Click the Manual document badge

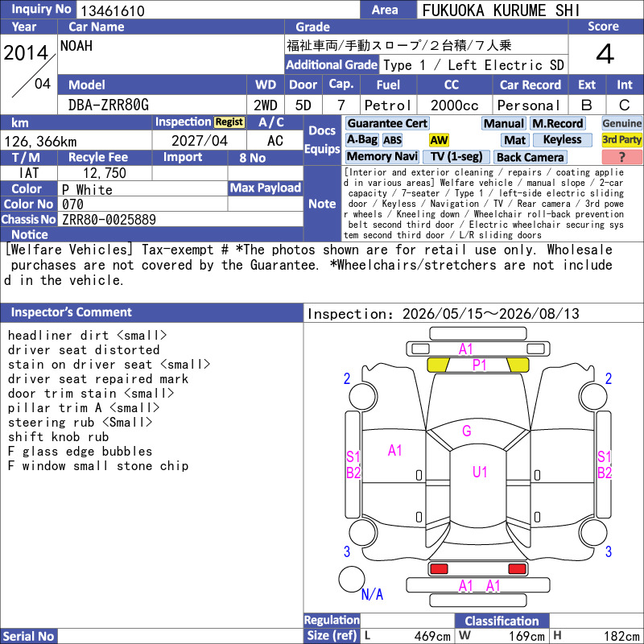(504, 123)
